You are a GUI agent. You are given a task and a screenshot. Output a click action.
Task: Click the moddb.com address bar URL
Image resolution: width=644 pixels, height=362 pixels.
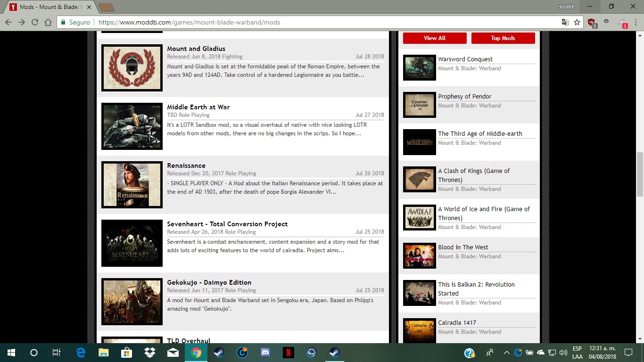coord(189,22)
